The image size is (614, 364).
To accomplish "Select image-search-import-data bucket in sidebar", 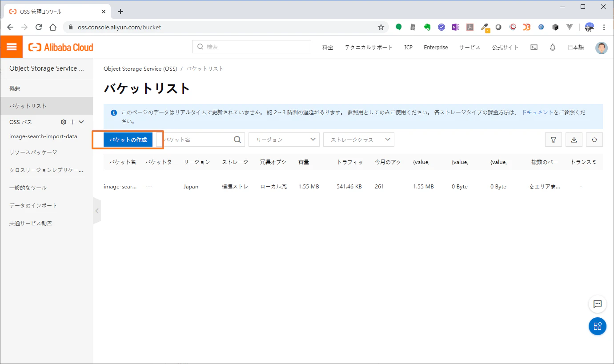I will (43, 136).
